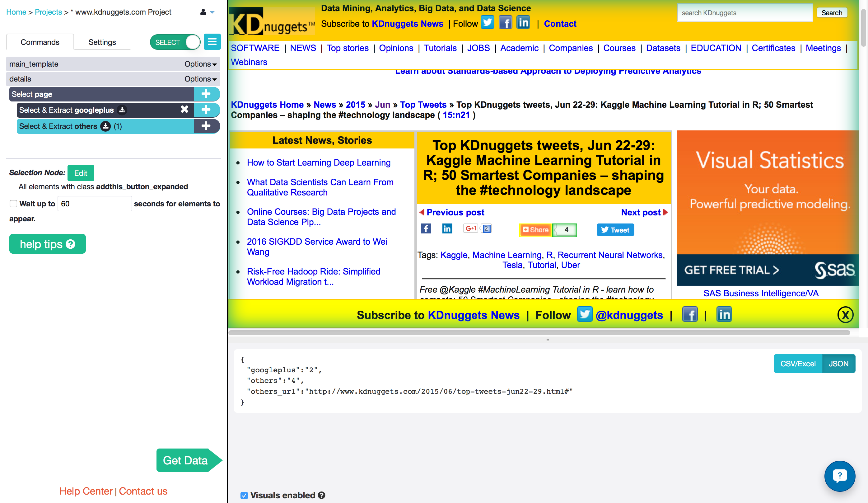Click Options dropdown for details

pos(201,78)
